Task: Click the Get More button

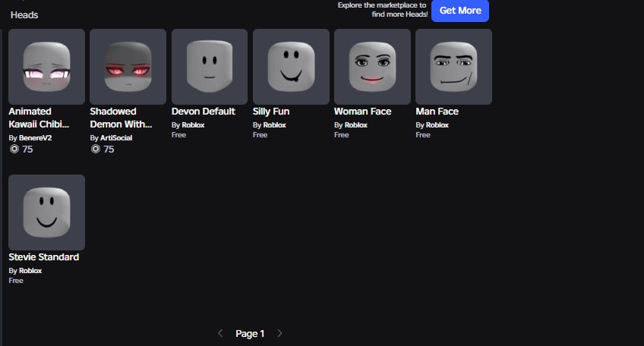Action: 460,11
